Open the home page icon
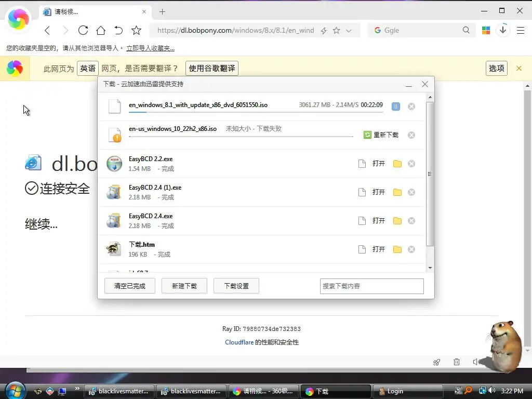 click(x=101, y=31)
